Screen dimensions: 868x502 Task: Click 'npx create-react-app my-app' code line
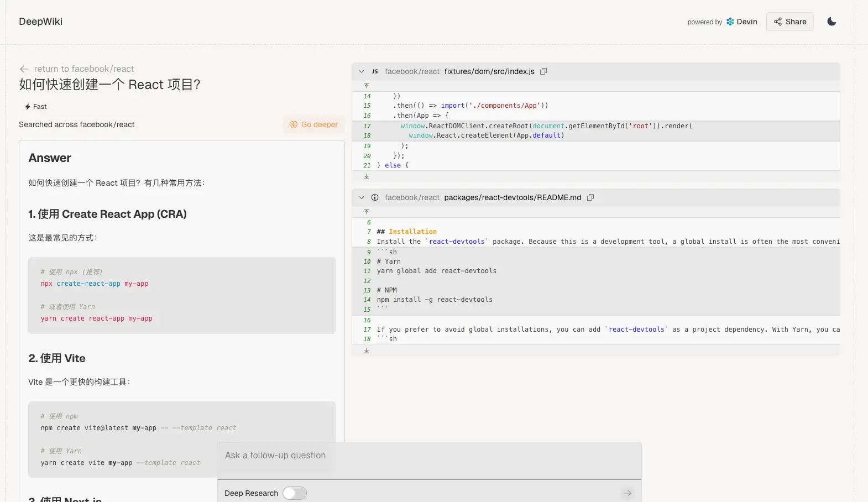tap(95, 284)
